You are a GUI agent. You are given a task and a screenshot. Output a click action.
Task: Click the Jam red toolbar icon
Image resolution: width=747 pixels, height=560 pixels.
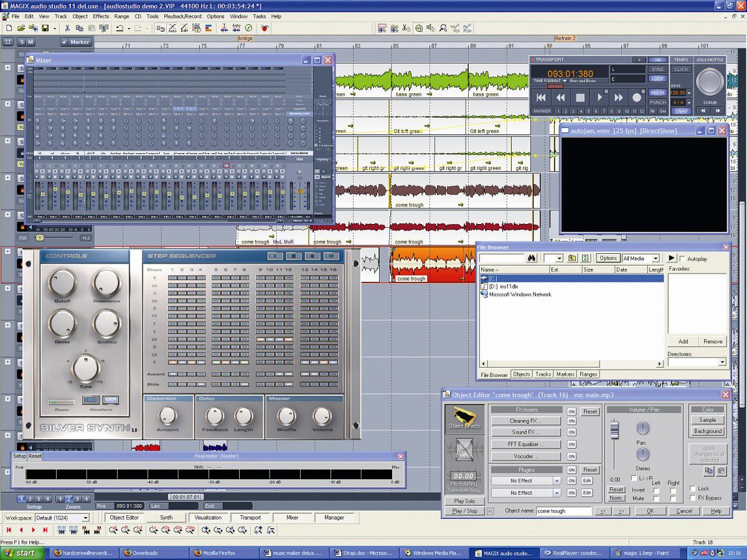pyautogui.click(x=265, y=28)
